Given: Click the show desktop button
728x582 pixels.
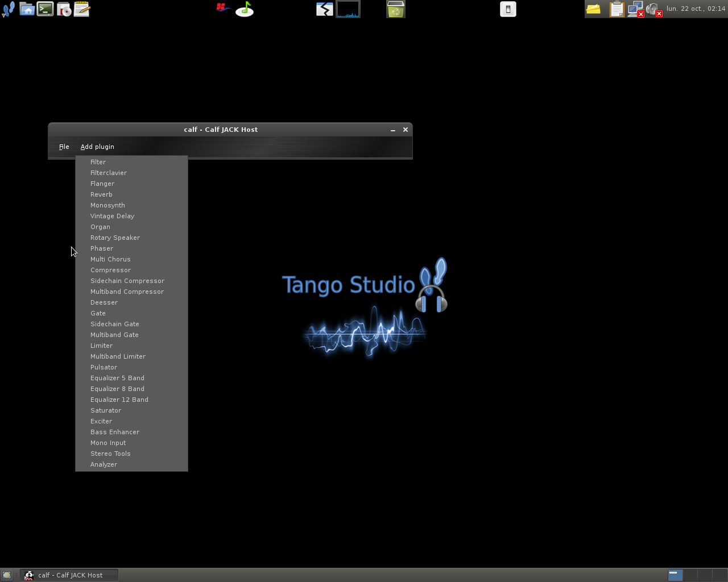Looking at the screenshot, I should (x=7, y=575).
